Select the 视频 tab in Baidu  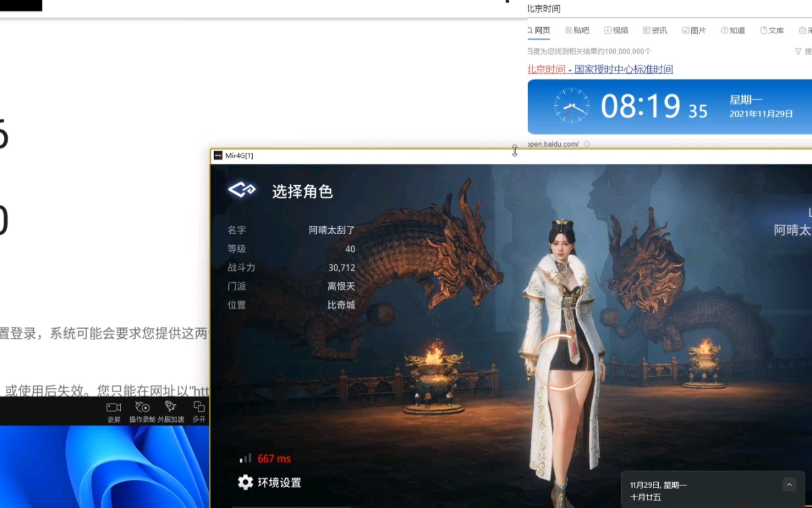pos(616,30)
